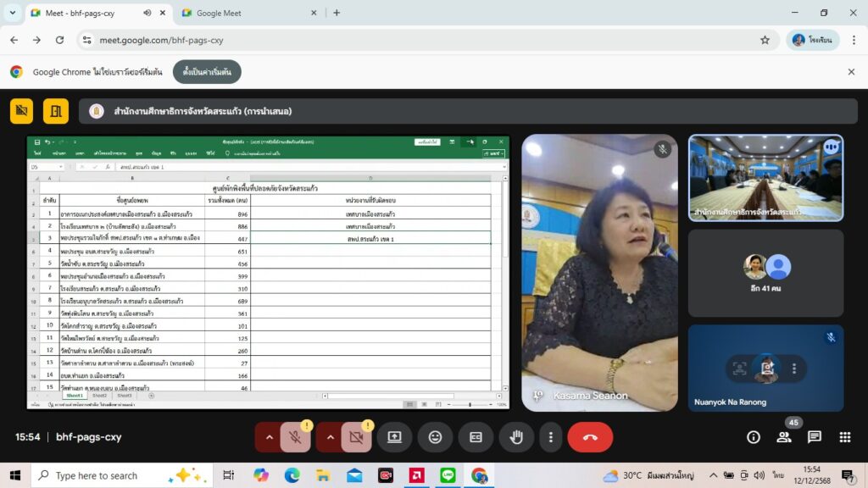Open the meeting details info panel
Image resolution: width=868 pixels, height=488 pixels.
pos(753,437)
